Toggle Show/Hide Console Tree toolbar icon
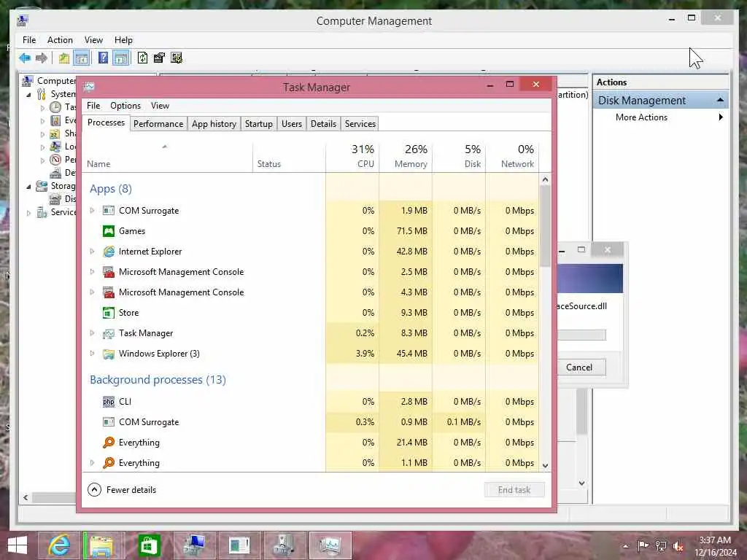This screenshot has height=560, width=747. pos(82,58)
